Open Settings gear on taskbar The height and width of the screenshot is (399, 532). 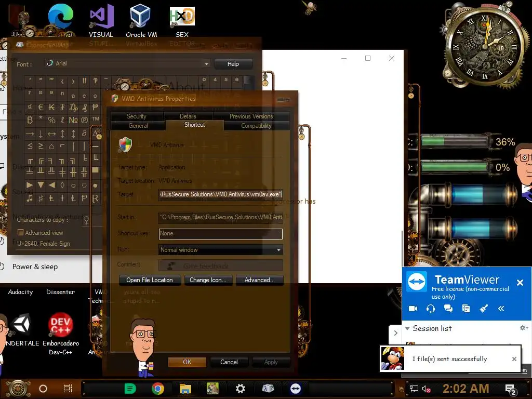pyautogui.click(x=240, y=389)
